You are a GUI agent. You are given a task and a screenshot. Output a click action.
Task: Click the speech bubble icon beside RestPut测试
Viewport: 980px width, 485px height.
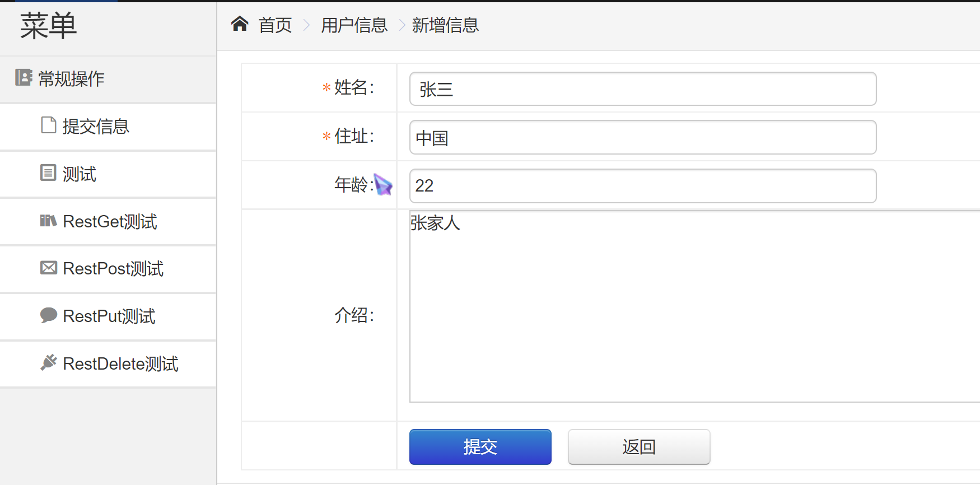coord(49,315)
